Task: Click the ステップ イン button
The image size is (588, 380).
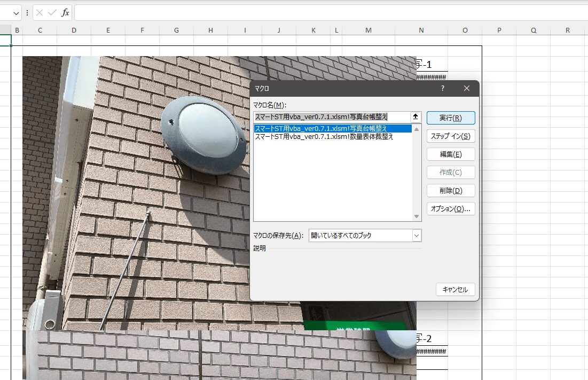Action: pyautogui.click(x=450, y=136)
